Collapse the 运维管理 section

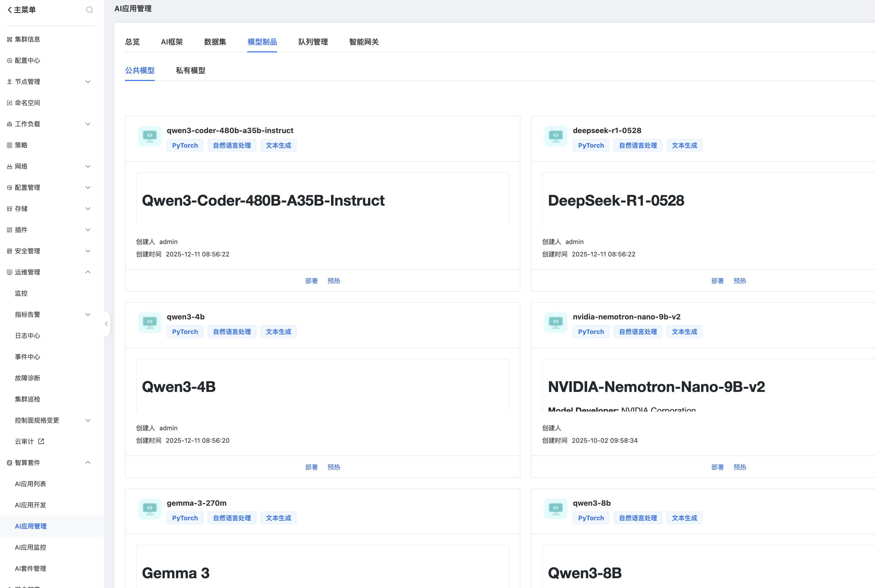(x=88, y=272)
